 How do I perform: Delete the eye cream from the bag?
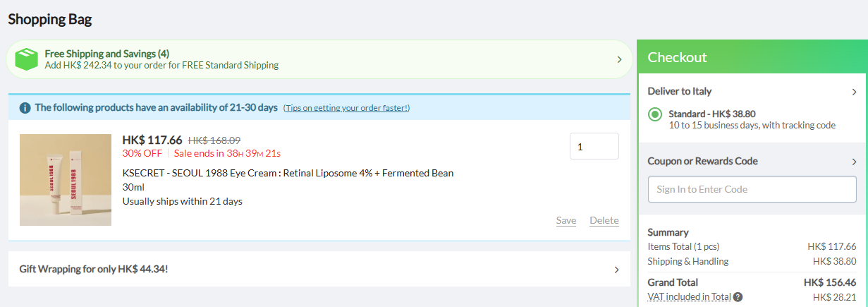pyautogui.click(x=604, y=220)
